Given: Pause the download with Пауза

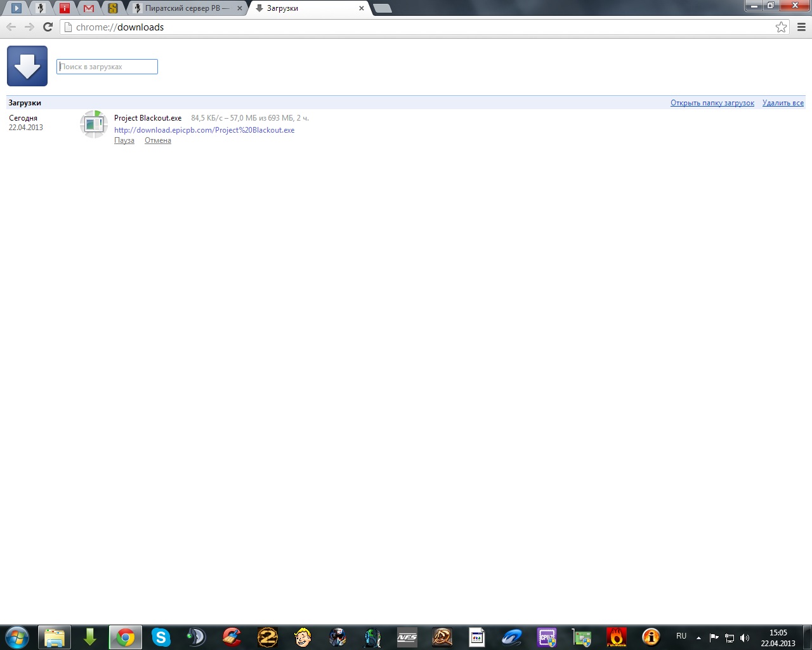Looking at the screenshot, I should pyautogui.click(x=124, y=140).
